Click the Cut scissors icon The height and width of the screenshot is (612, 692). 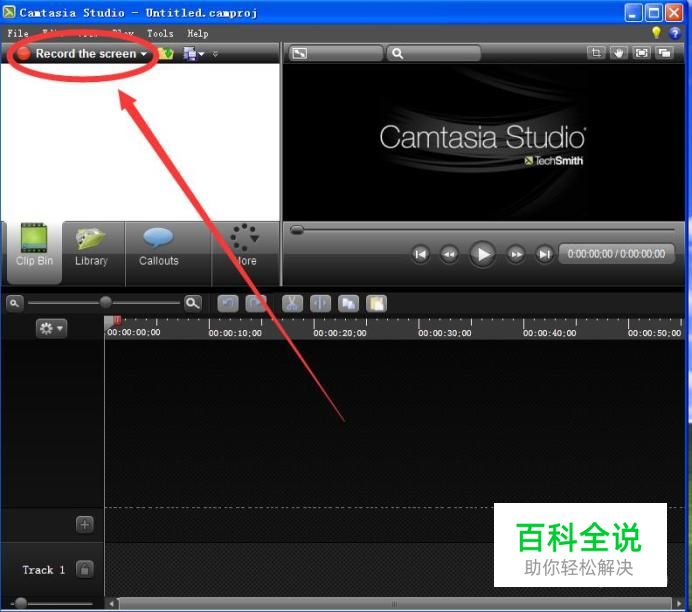point(292,303)
